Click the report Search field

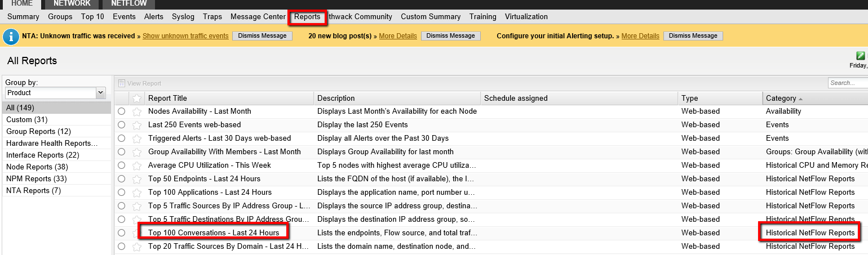tap(848, 83)
